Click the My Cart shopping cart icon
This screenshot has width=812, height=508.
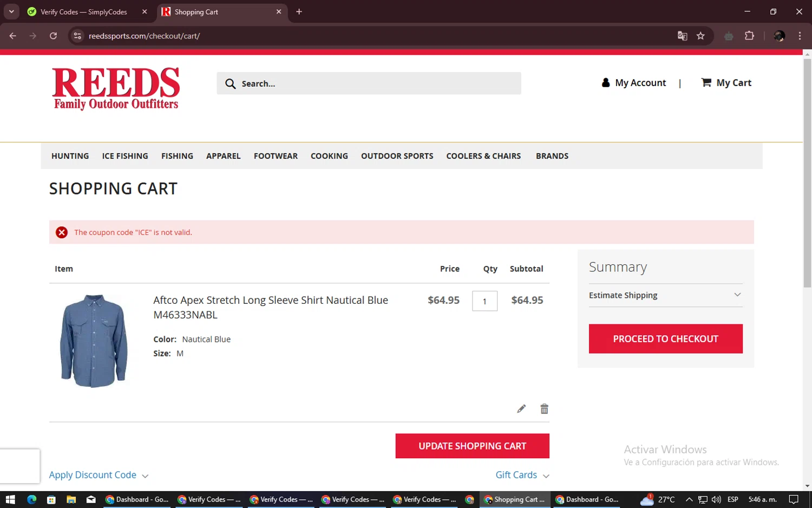click(x=706, y=82)
